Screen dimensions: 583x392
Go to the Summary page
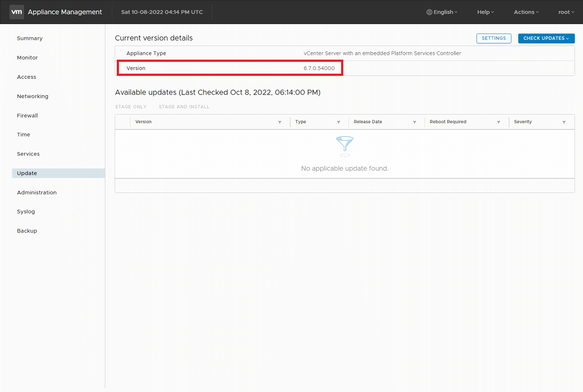click(x=30, y=39)
